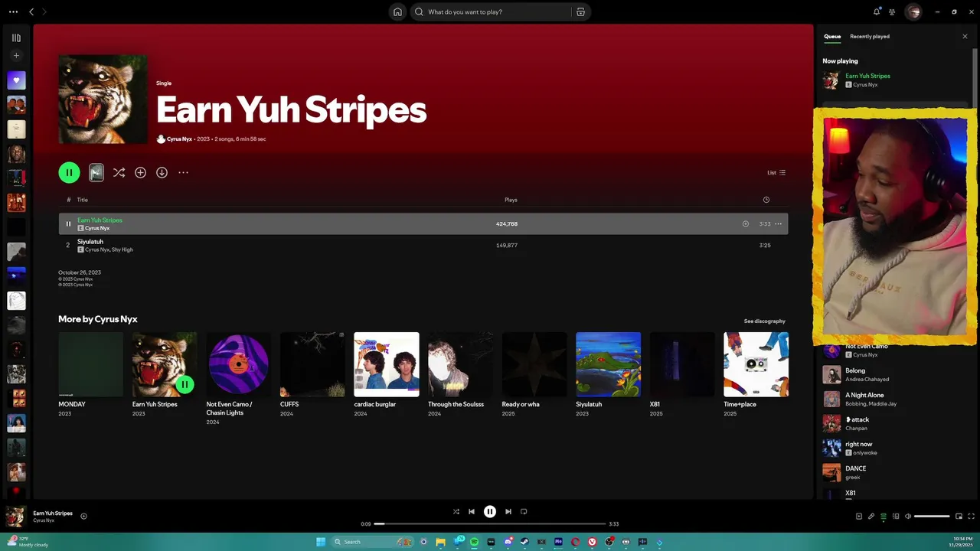Switch to the Queue tab
The width and height of the screenshot is (980, 551).
[x=832, y=37]
